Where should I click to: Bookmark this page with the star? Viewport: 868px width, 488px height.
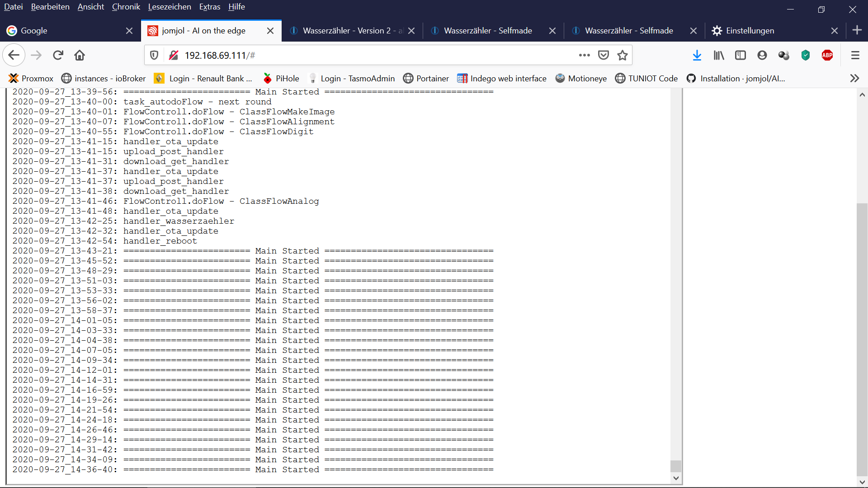(623, 55)
